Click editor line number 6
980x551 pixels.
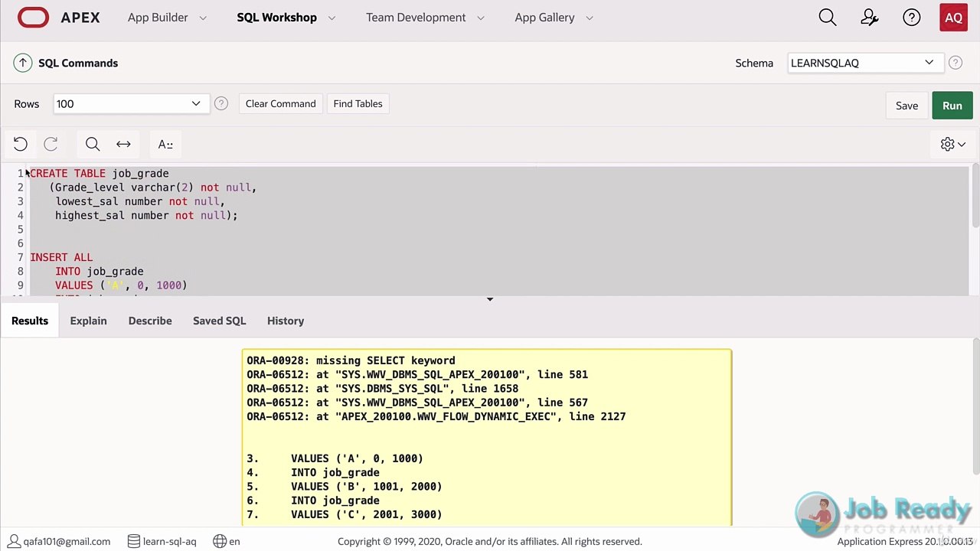point(21,243)
